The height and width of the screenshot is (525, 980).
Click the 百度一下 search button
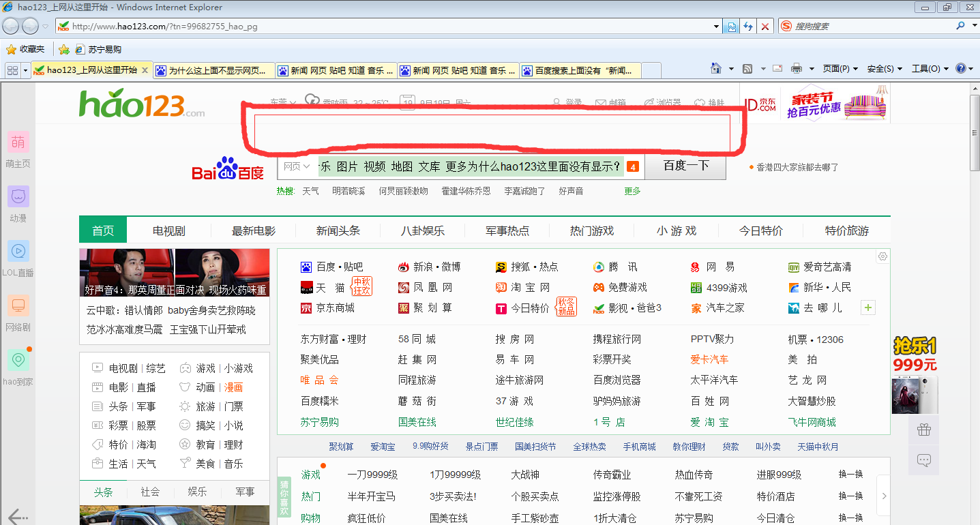click(x=685, y=166)
